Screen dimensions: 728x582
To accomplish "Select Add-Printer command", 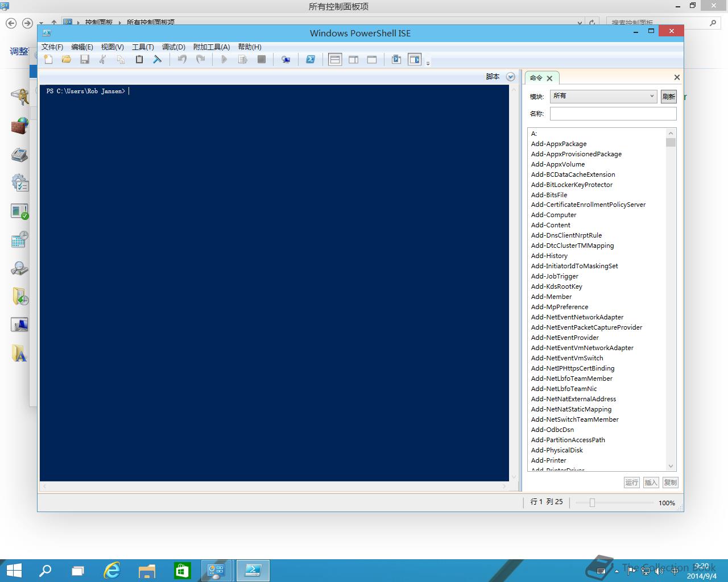I will pyautogui.click(x=548, y=460).
